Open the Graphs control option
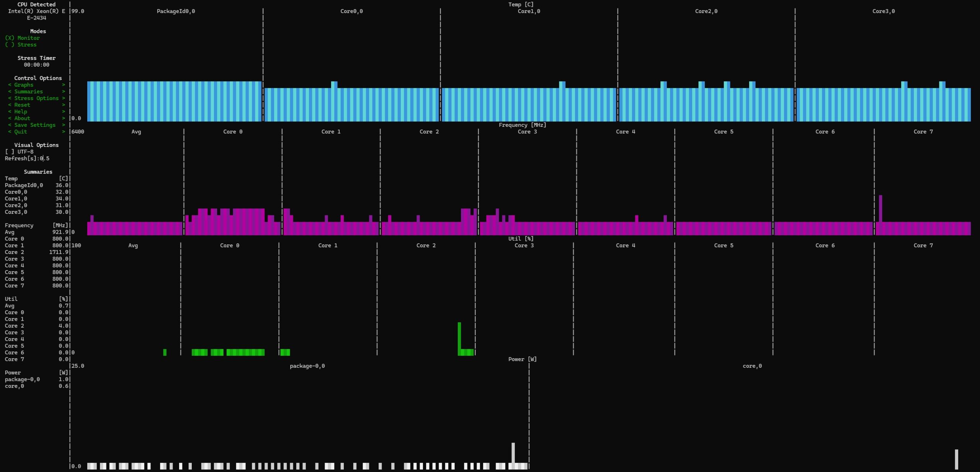This screenshot has width=980, height=472. coord(24,85)
